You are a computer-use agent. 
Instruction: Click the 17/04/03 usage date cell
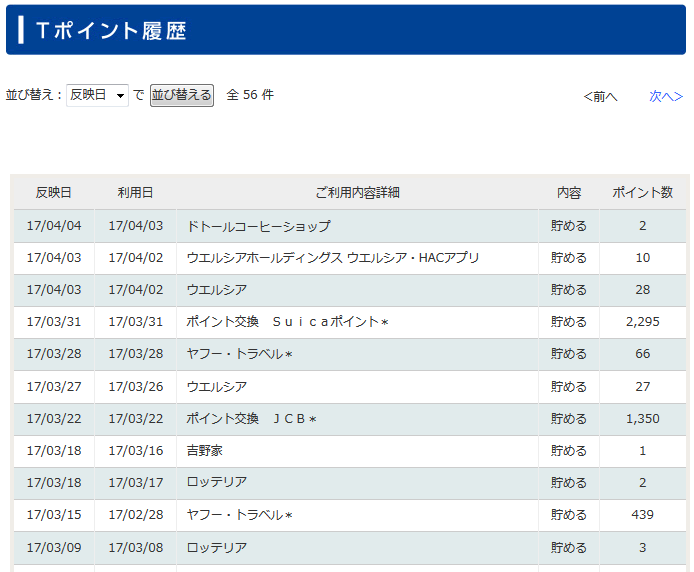tap(136, 226)
